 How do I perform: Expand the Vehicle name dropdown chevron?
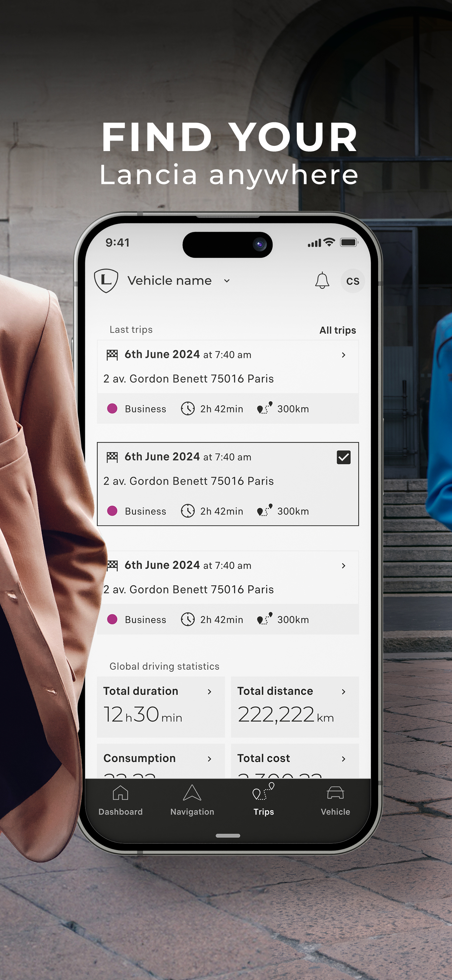(x=227, y=281)
